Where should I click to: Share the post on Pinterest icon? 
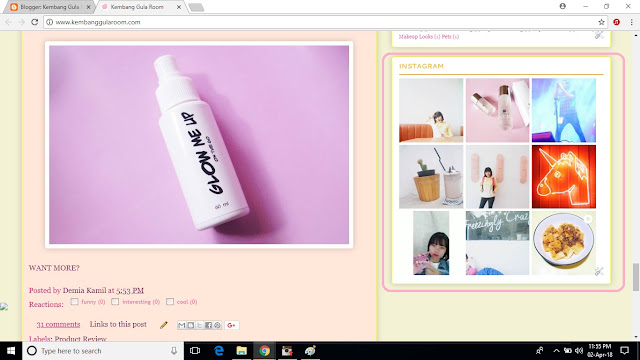(x=218, y=325)
